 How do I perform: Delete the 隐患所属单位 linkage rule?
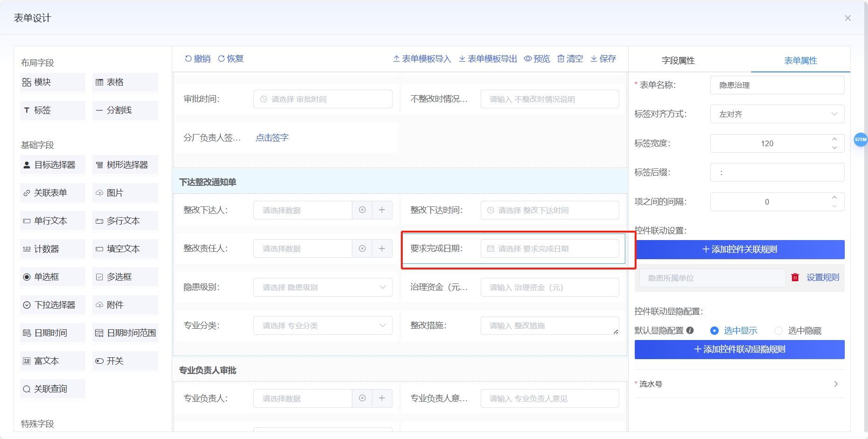[795, 277]
